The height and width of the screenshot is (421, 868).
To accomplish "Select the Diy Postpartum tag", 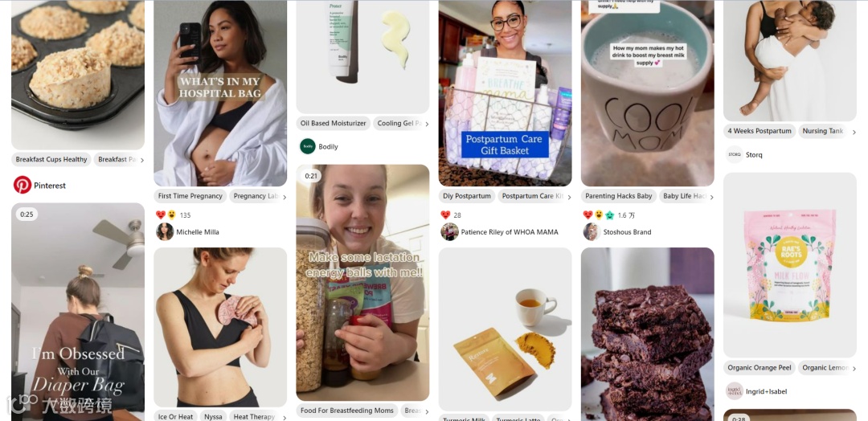I will [x=467, y=196].
